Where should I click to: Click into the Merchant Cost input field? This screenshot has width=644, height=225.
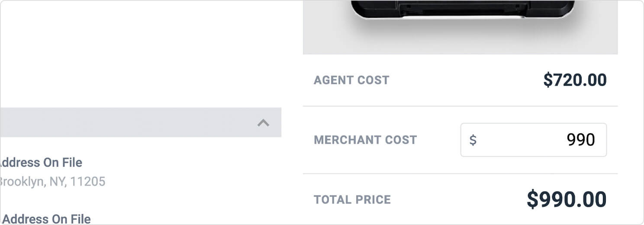click(x=533, y=140)
